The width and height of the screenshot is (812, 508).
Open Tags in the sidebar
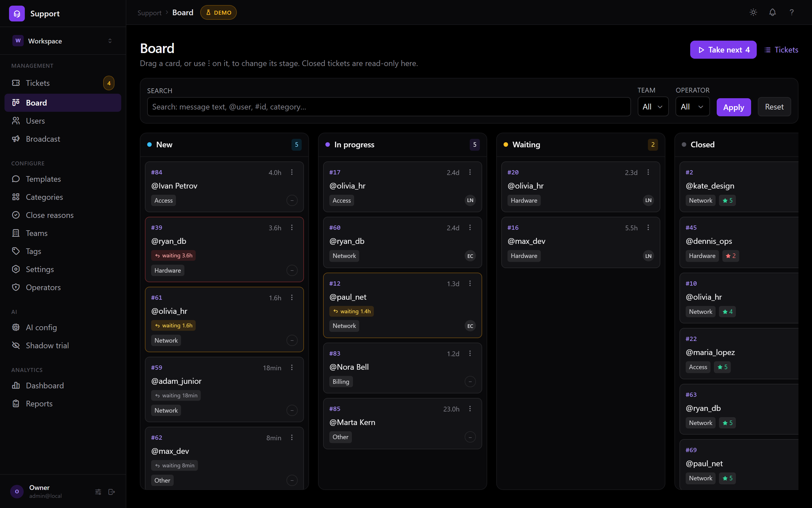[63, 251]
